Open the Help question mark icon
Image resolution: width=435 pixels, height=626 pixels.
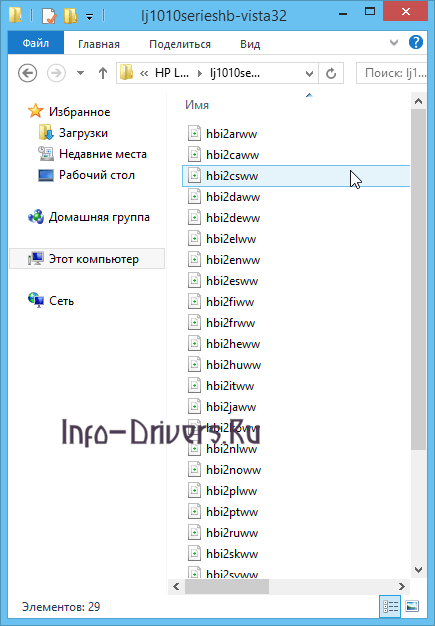coord(416,42)
